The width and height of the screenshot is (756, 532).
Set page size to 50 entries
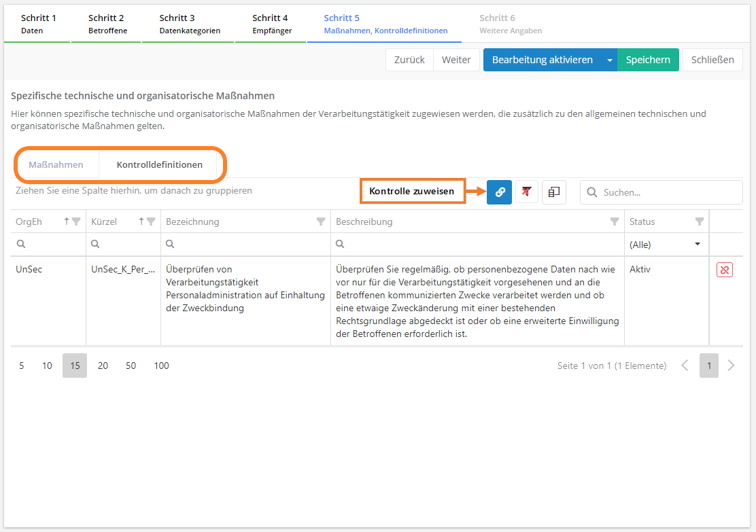(131, 366)
